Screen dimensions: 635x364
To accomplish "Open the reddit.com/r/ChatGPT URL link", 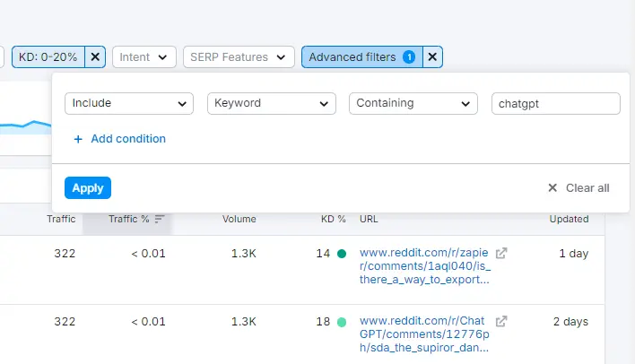I will (x=425, y=334).
